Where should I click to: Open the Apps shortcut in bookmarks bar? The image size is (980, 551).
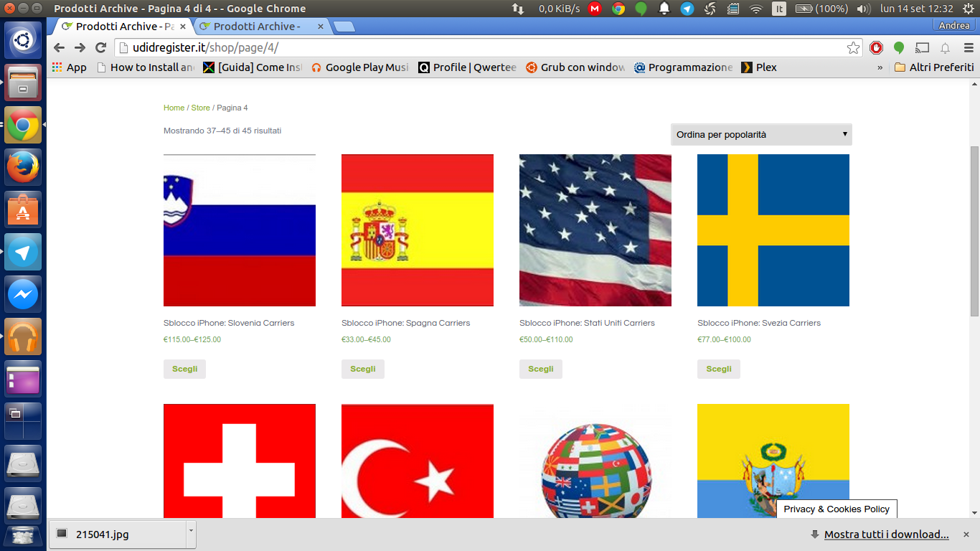[70, 67]
